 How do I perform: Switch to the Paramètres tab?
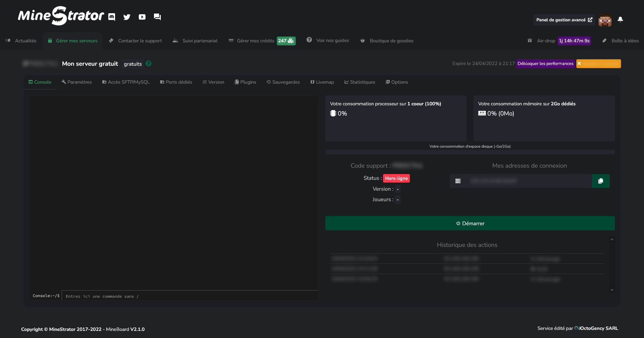pyautogui.click(x=77, y=82)
